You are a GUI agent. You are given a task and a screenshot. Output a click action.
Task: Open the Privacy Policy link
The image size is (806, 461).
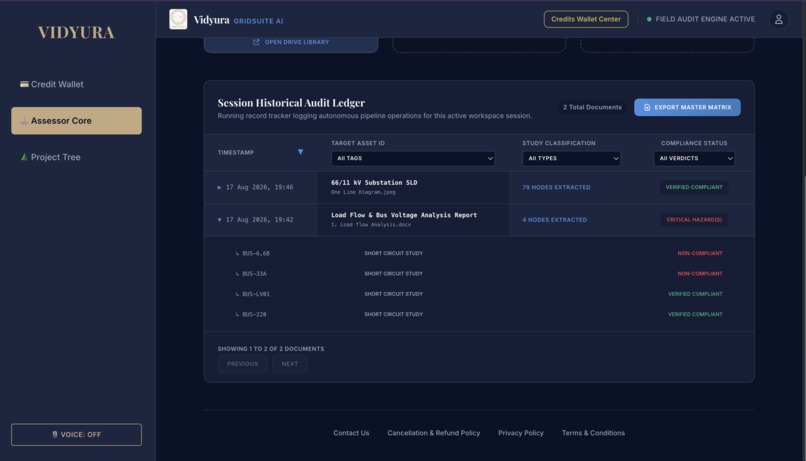pyautogui.click(x=520, y=433)
